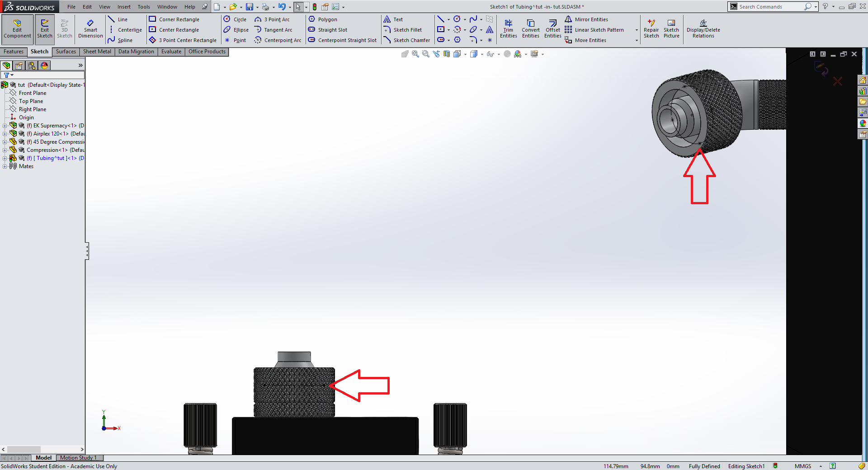Pick the Centerpoint Arc tool
The height and width of the screenshot is (470, 868).
278,40
